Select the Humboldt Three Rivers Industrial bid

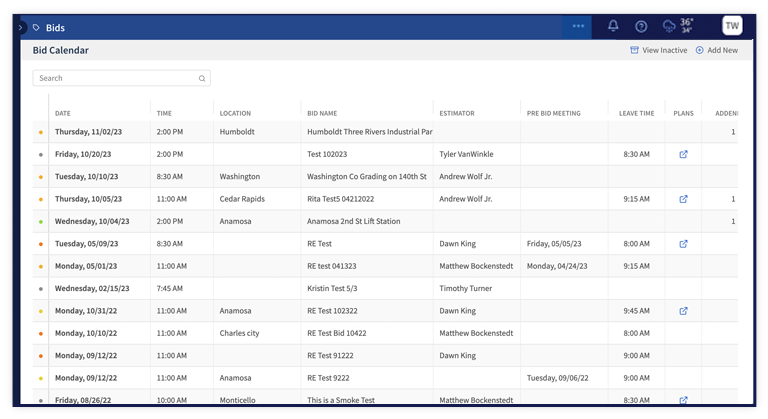coord(369,132)
